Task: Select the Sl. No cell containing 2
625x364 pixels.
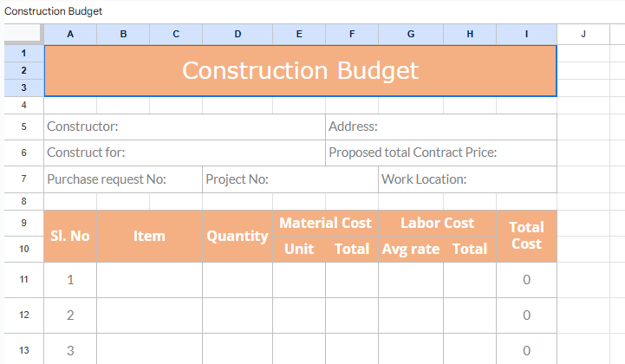Action: (x=70, y=315)
